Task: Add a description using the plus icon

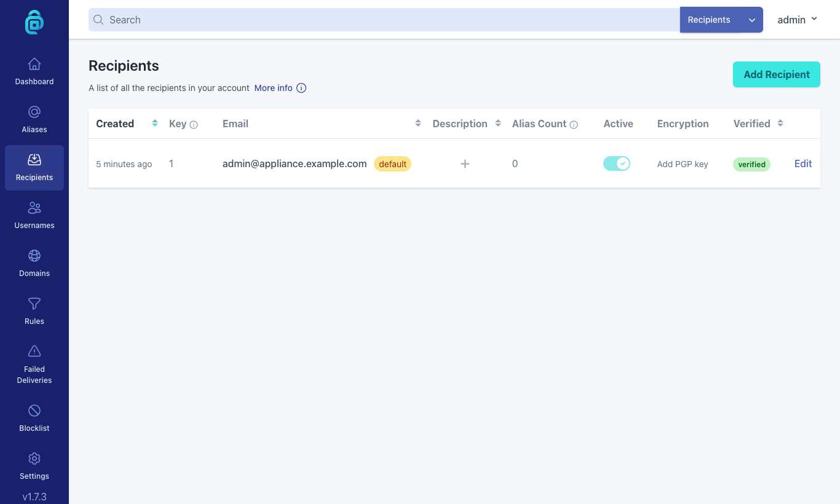Action: 465,163
